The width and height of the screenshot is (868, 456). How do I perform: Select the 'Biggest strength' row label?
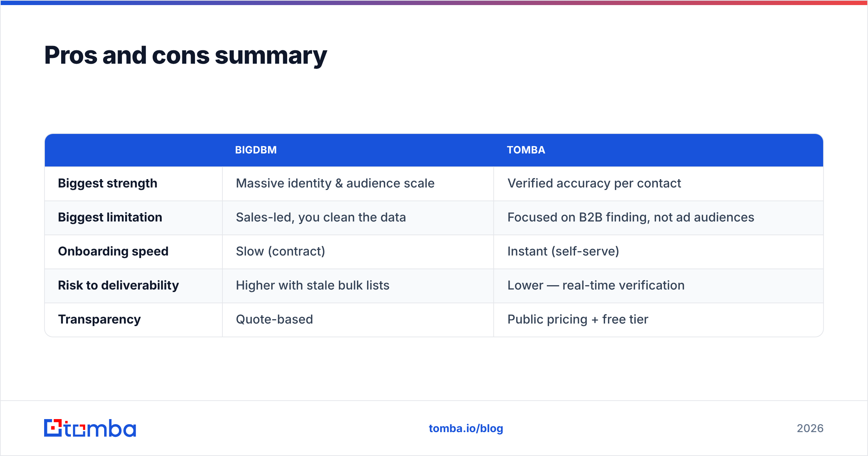(107, 183)
